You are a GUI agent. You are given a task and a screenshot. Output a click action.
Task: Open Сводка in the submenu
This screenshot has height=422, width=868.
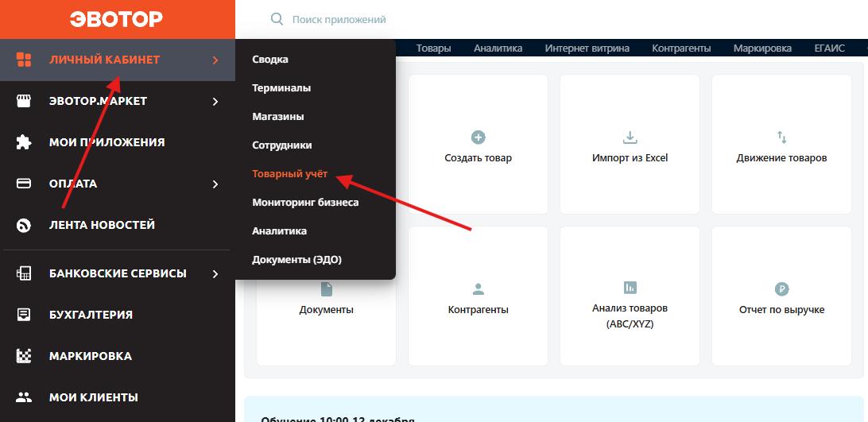[x=270, y=60]
